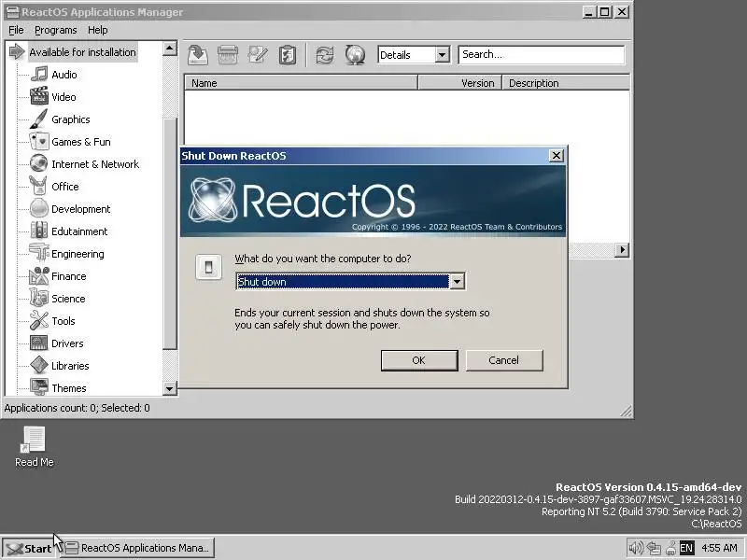The width and height of the screenshot is (747, 560).
Task: Open the File menu
Action: coord(16,30)
